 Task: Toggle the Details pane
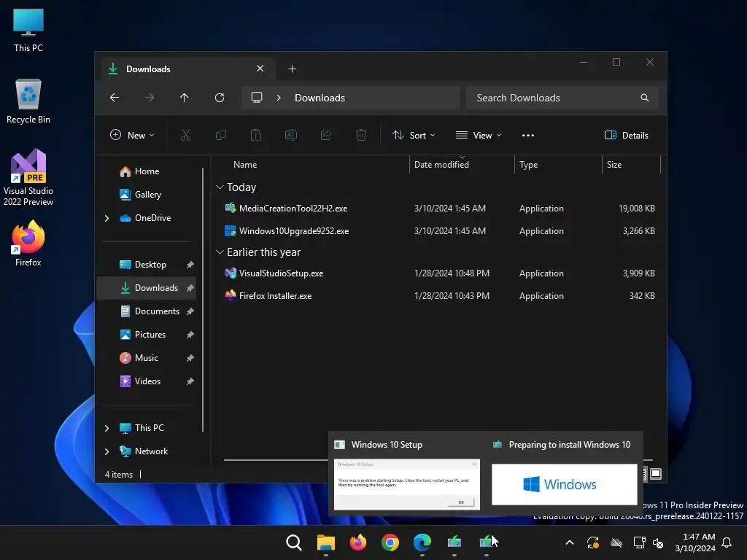pyautogui.click(x=627, y=135)
